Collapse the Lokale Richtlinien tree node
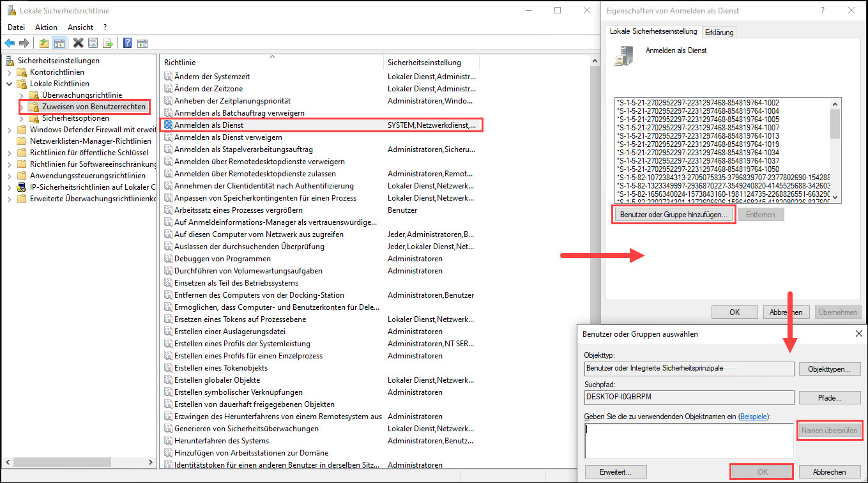Image resolution: width=868 pixels, height=483 pixels. (10, 84)
